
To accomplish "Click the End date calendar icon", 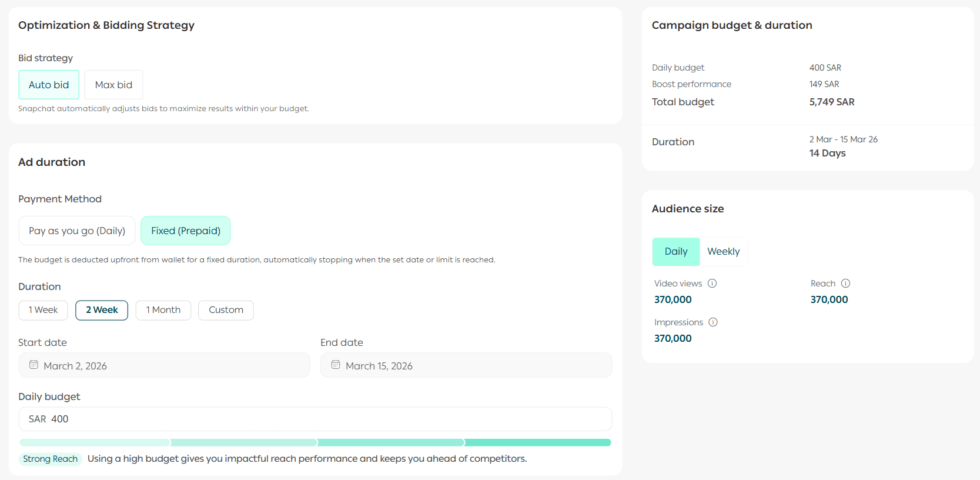I will (x=336, y=365).
